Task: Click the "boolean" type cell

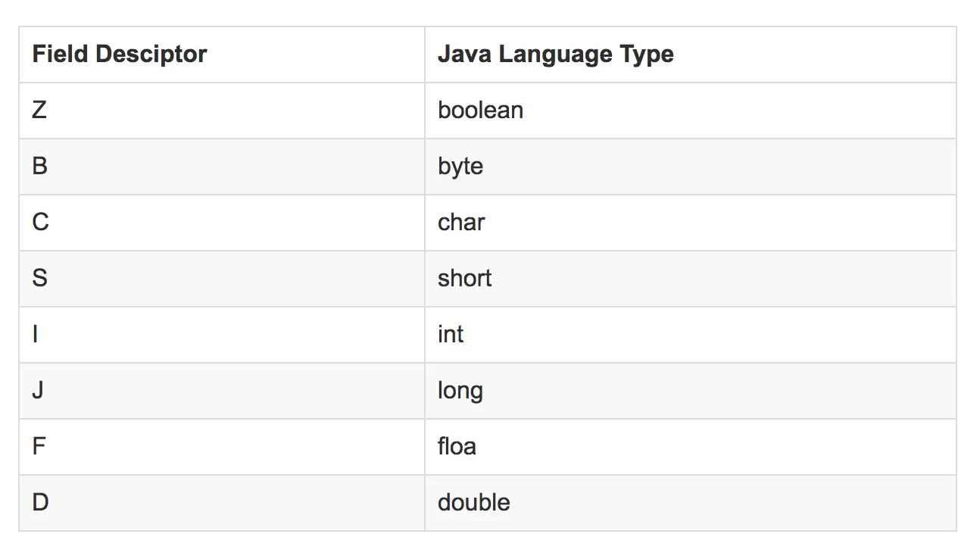Action: click(x=480, y=111)
